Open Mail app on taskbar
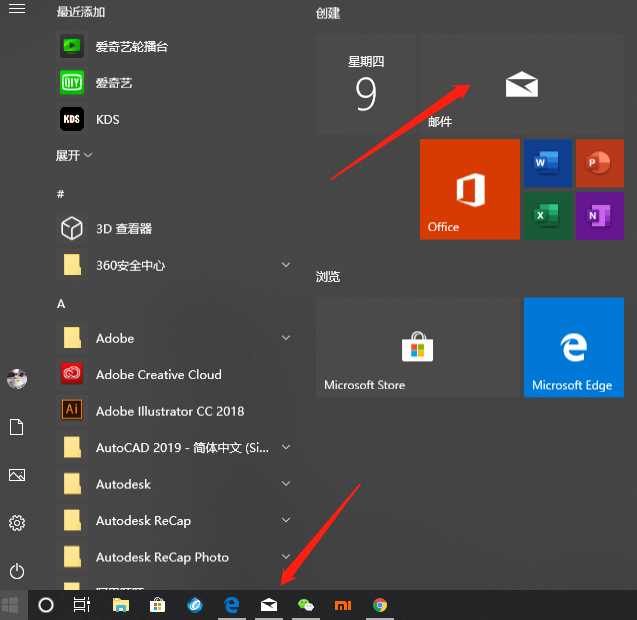The image size is (637, 620). pyautogui.click(x=269, y=605)
